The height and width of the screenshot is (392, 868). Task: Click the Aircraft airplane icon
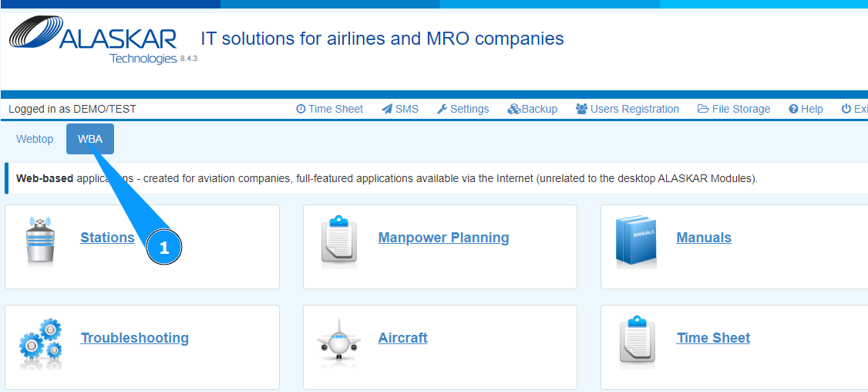click(338, 340)
